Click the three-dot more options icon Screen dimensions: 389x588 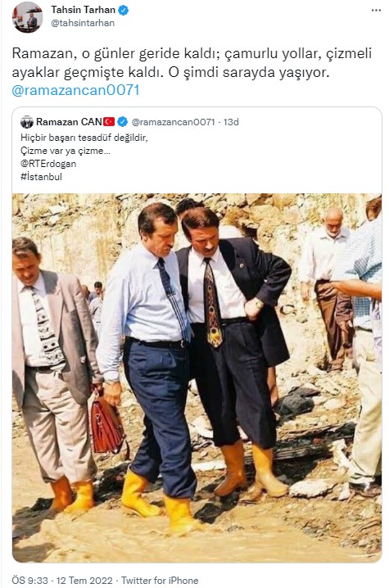[x=376, y=11]
